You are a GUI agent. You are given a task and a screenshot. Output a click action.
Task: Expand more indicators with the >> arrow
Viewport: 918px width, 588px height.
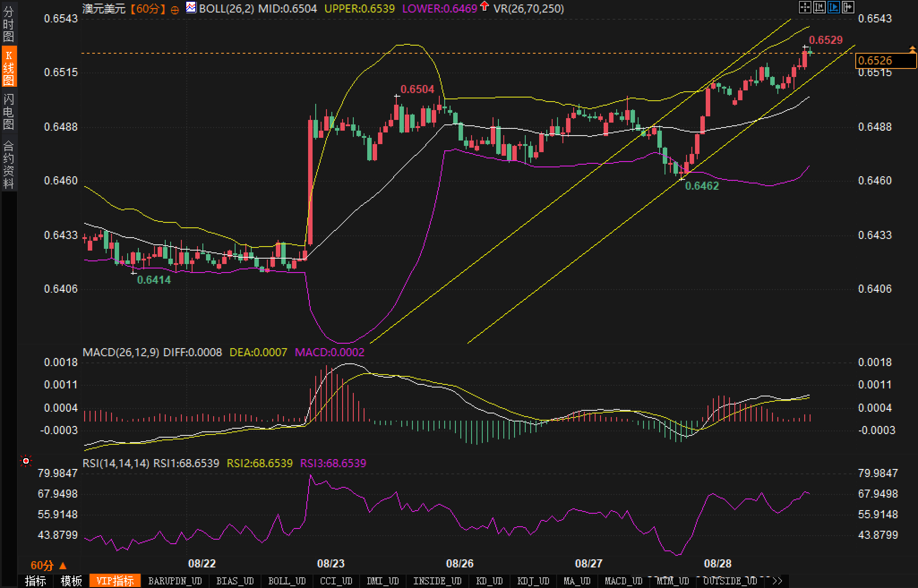pyautogui.click(x=777, y=581)
